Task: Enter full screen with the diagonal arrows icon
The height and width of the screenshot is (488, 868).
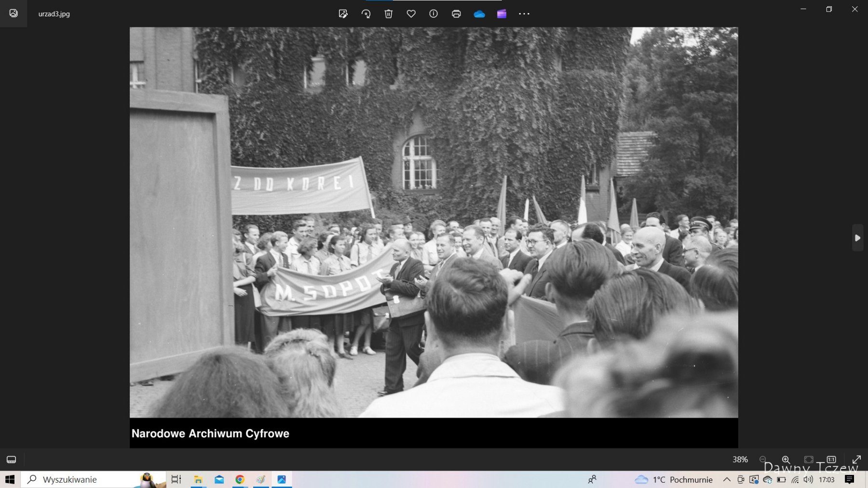Action: [856, 460]
